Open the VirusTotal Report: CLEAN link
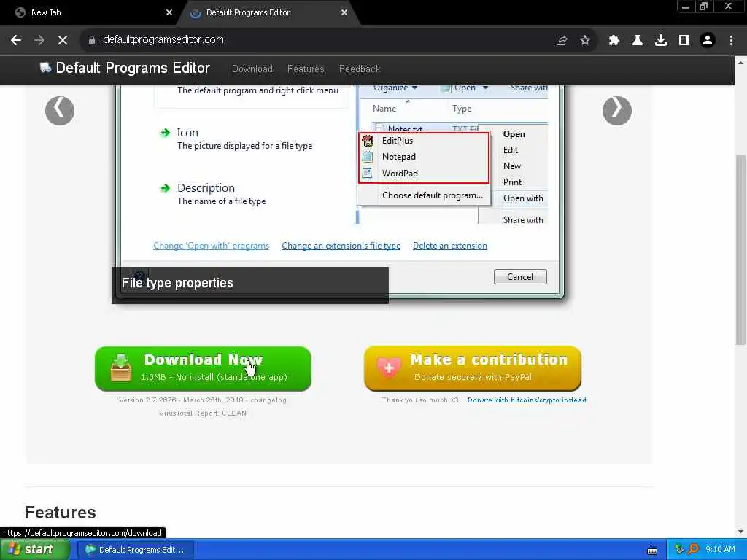Image resolution: width=747 pixels, height=560 pixels. pos(203,413)
